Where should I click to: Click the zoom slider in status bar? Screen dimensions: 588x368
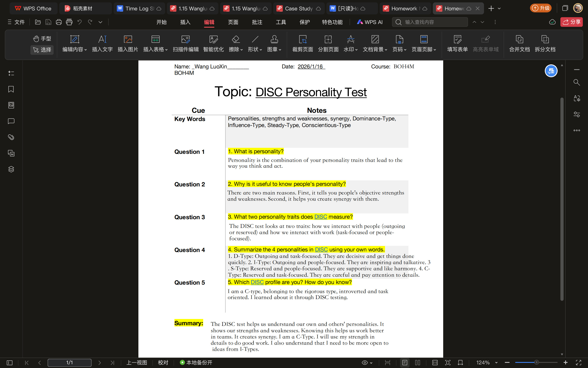[536, 363]
